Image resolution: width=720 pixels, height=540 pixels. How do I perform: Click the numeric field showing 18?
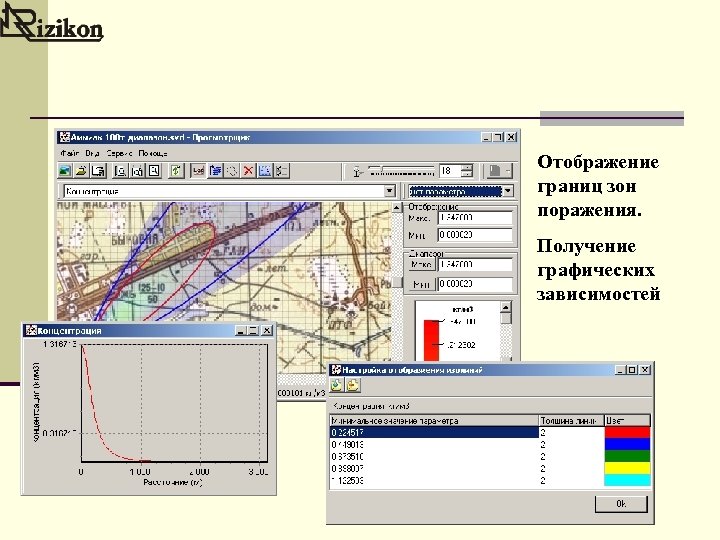pyautogui.click(x=450, y=171)
